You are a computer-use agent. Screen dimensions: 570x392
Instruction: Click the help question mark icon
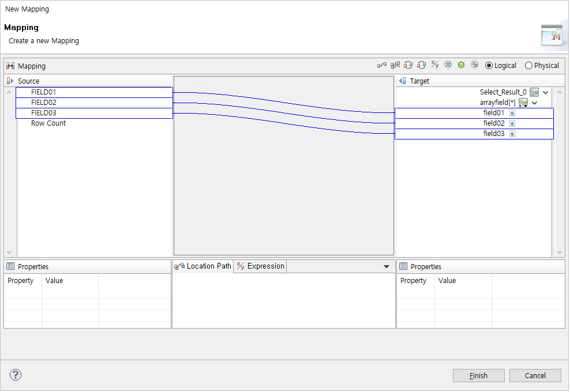(16, 375)
